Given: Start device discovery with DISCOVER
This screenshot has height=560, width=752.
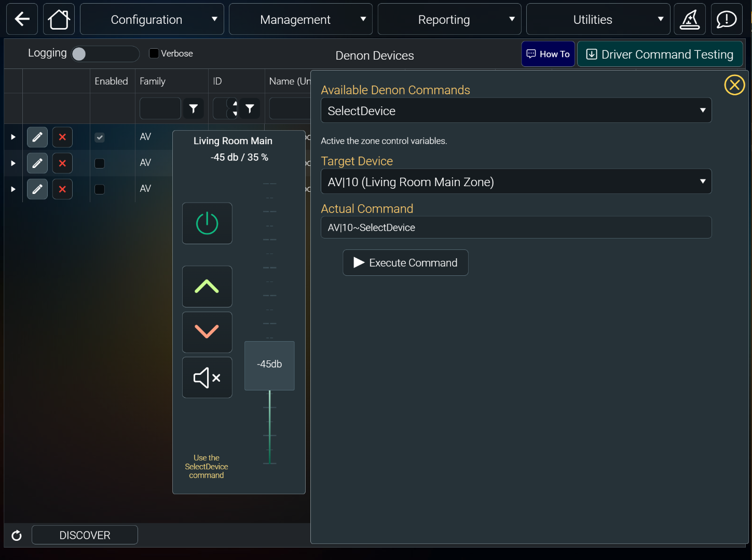Looking at the screenshot, I should [85, 535].
